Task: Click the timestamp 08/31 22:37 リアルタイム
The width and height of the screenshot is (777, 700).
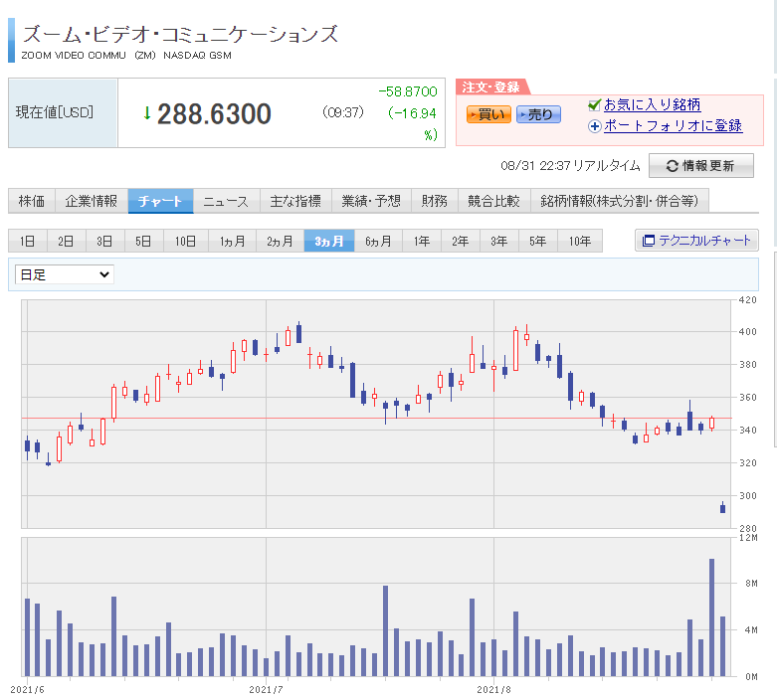Action: (570, 166)
